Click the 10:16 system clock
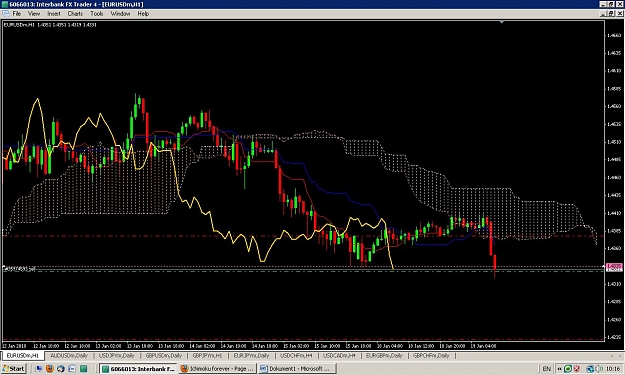Screen dimensions: 625x375 coord(614,369)
